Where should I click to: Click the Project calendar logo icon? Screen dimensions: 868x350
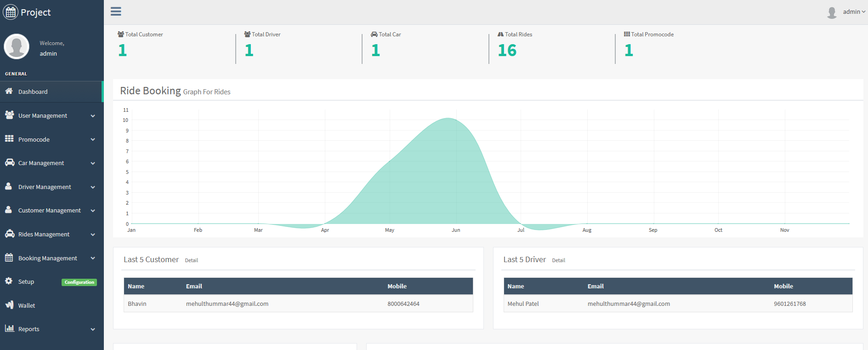[11, 12]
